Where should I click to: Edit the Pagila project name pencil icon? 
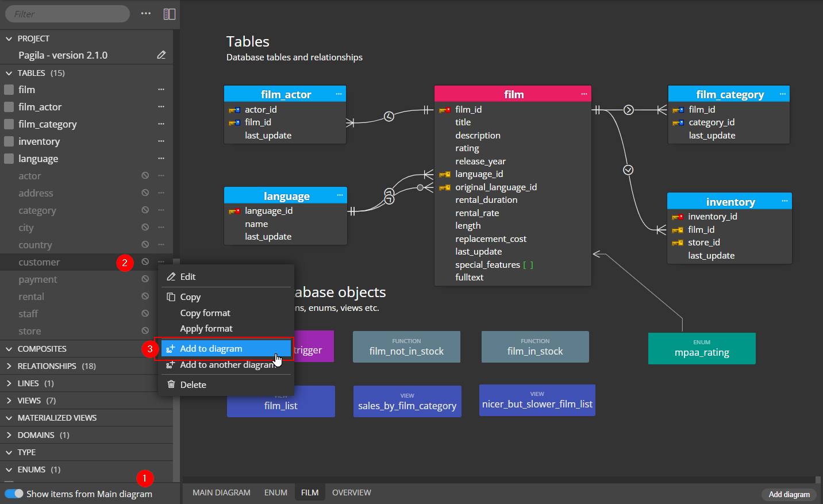161,55
